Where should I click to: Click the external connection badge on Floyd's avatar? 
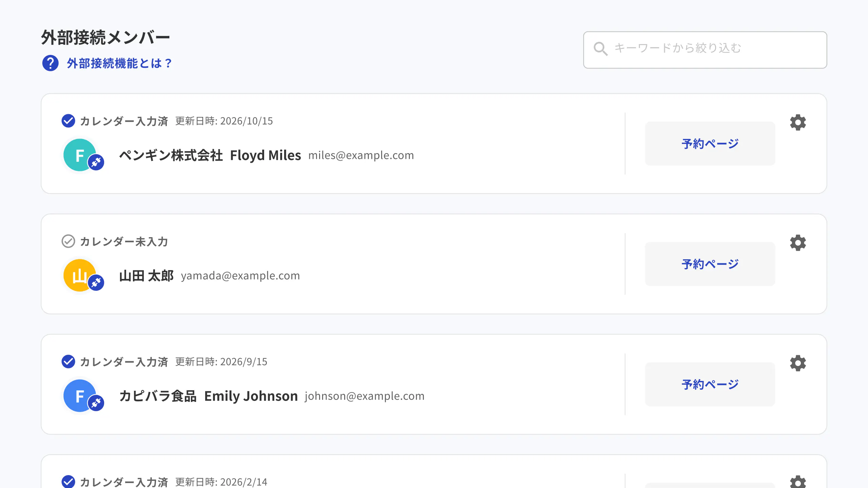click(x=96, y=162)
